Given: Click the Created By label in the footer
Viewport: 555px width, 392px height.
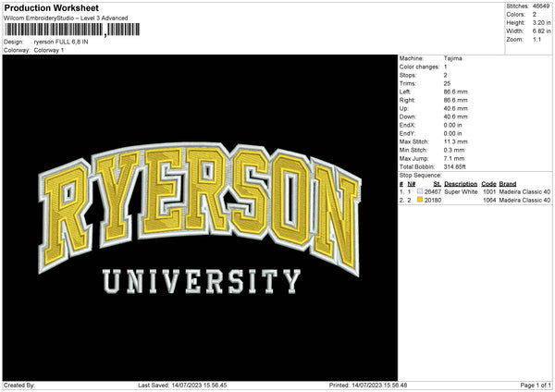Looking at the screenshot, I should [x=19, y=386].
